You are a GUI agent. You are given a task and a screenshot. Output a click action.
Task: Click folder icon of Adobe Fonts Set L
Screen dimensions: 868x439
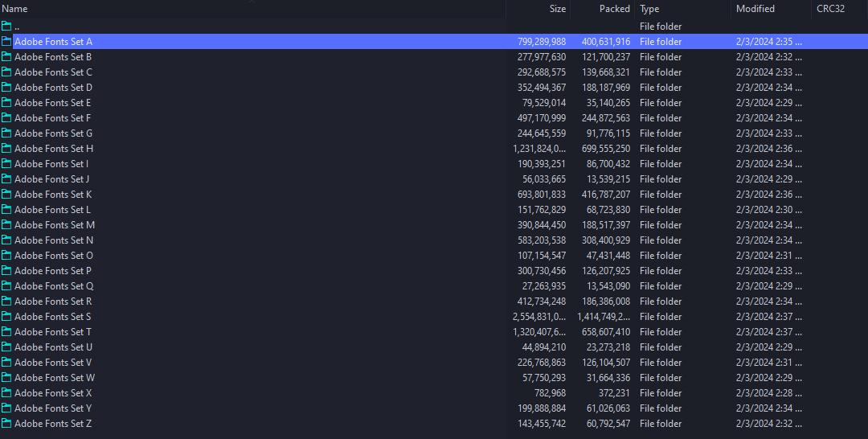(x=6, y=209)
